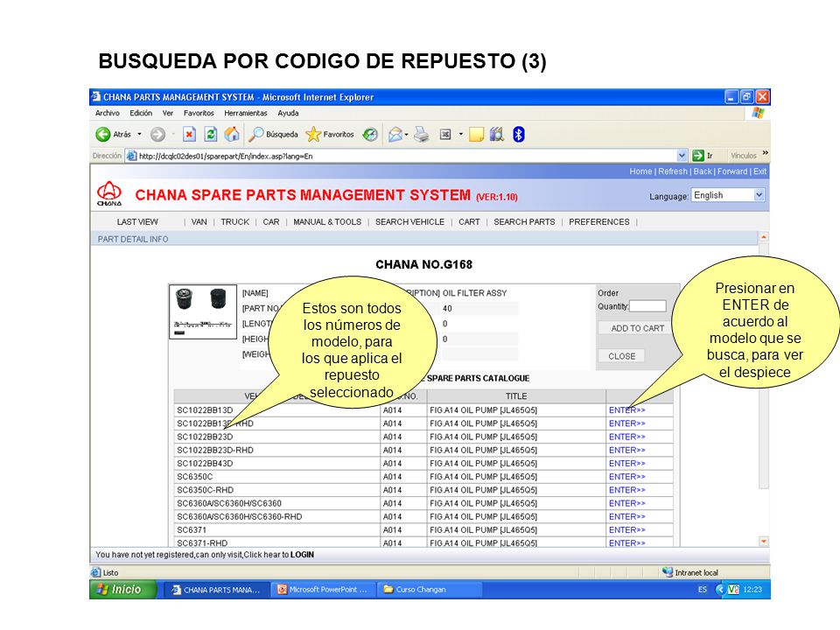Open the Búsqueda search magnifier
The height and width of the screenshot is (630, 840).
[x=273, y=134]
